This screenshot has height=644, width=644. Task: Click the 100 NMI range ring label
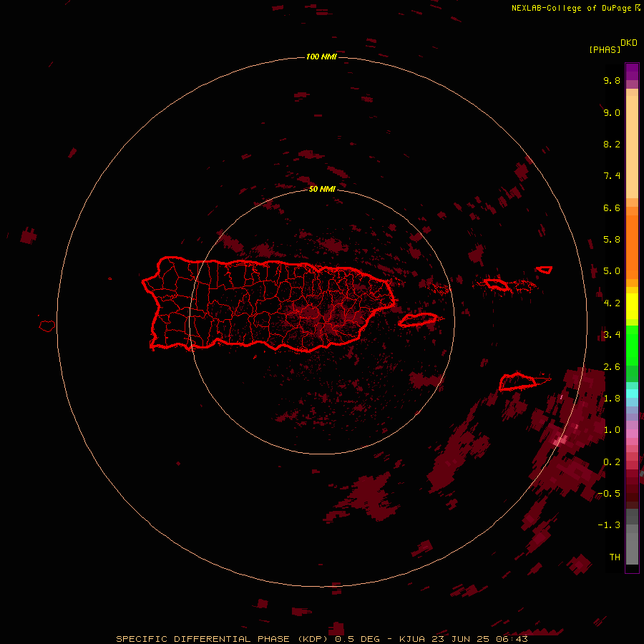click(x=321, y=57)
